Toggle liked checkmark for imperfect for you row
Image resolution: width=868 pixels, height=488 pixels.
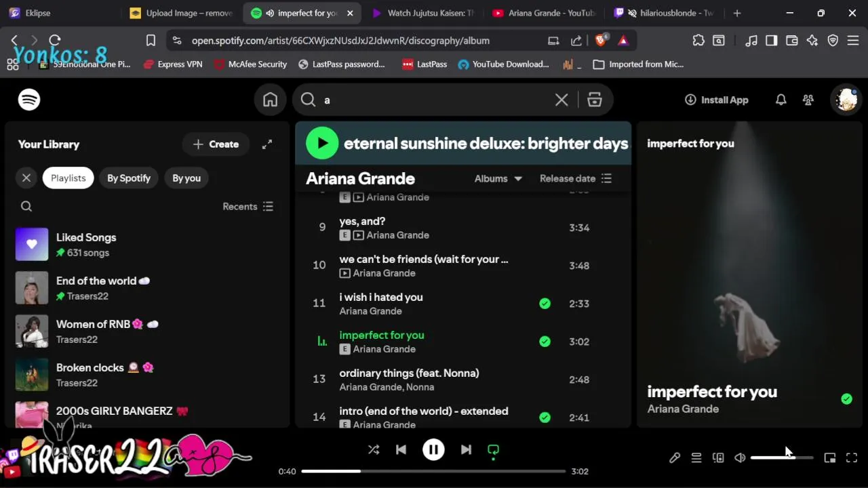point(545,342)
